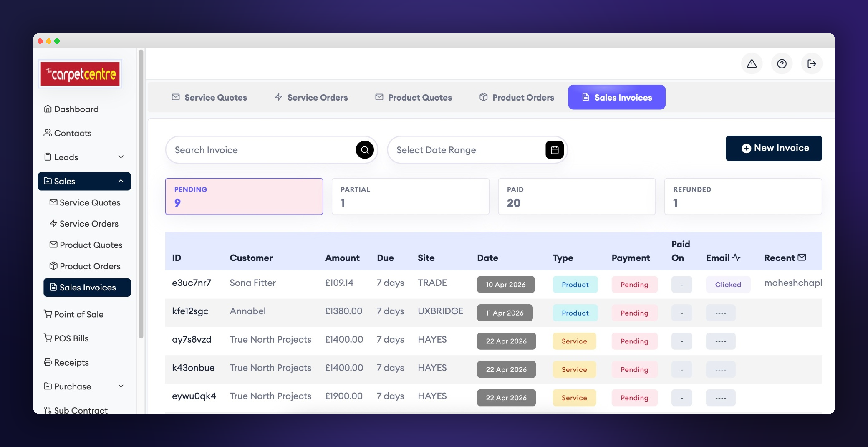Open the help question mark icon

click(x=782, y=64)
